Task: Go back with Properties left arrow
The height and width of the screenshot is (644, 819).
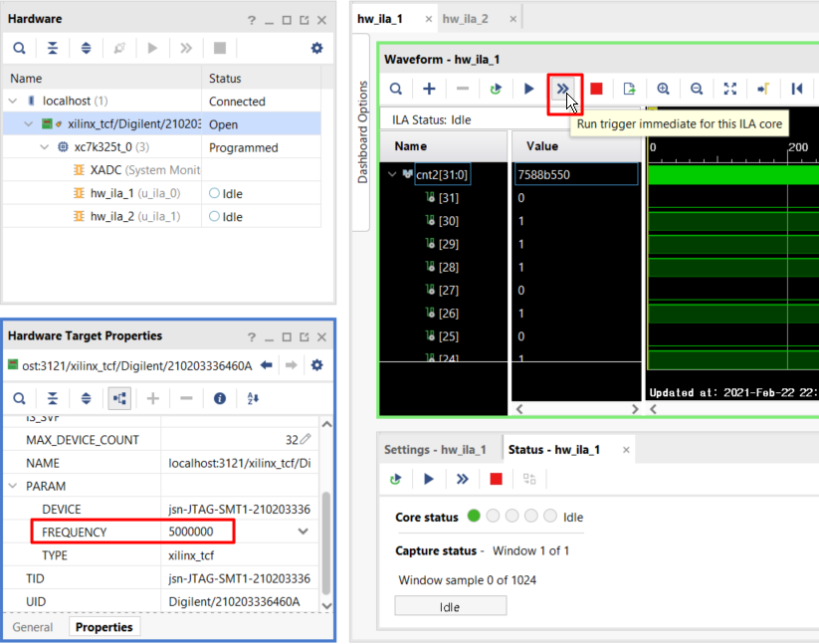Action: pos(267,365)
